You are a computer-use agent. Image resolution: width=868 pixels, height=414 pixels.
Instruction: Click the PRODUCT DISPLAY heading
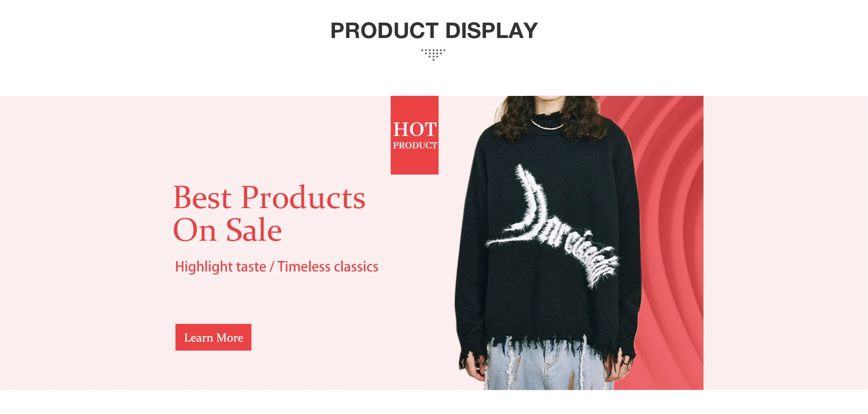tap(434, 31)
